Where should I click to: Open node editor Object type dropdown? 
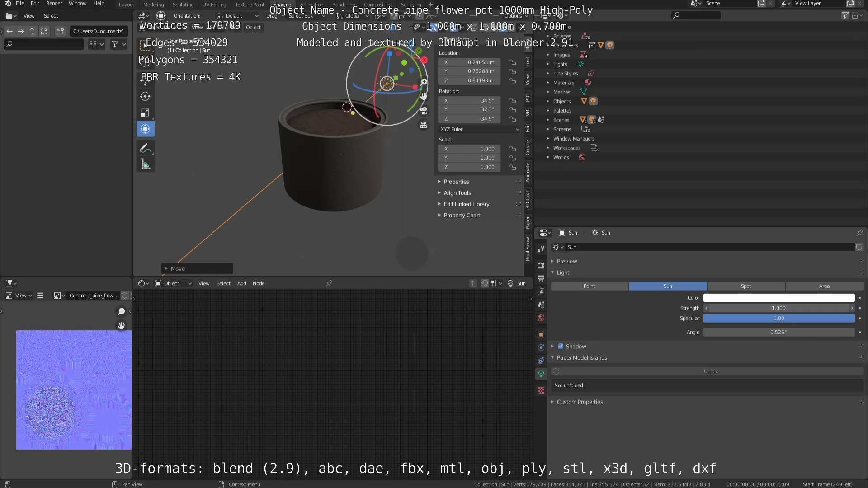174,283
